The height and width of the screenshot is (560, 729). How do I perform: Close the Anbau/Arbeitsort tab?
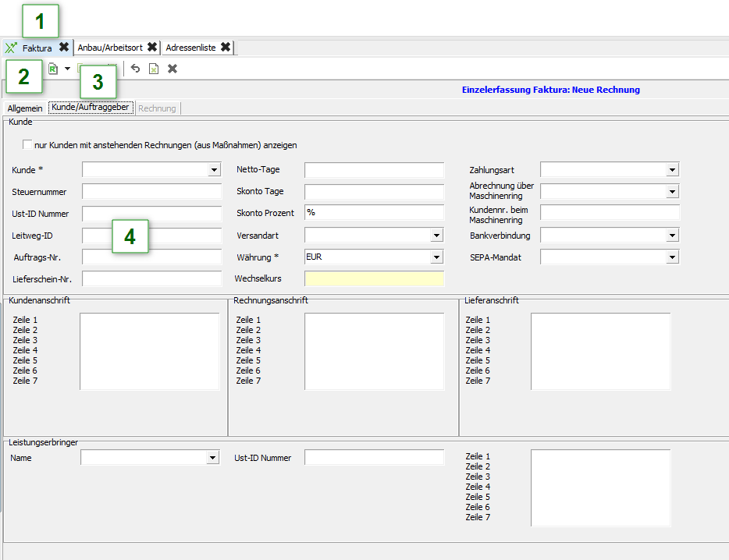coord(152,48)
